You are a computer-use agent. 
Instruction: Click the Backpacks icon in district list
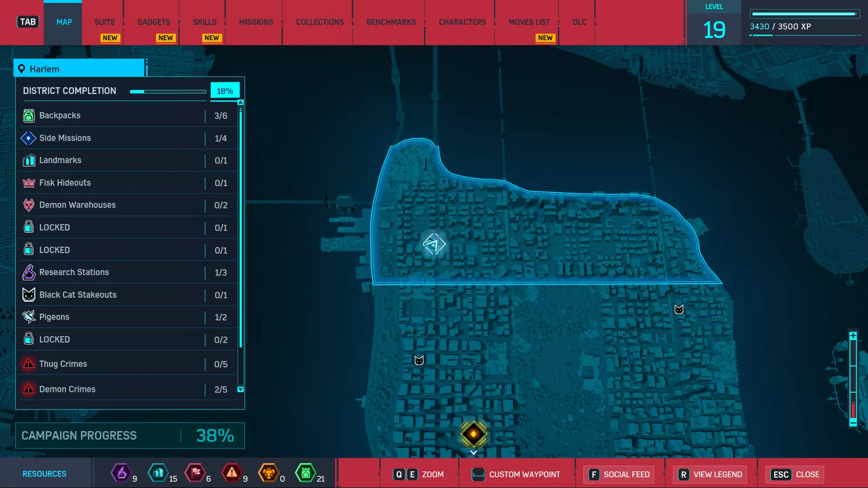28,116
